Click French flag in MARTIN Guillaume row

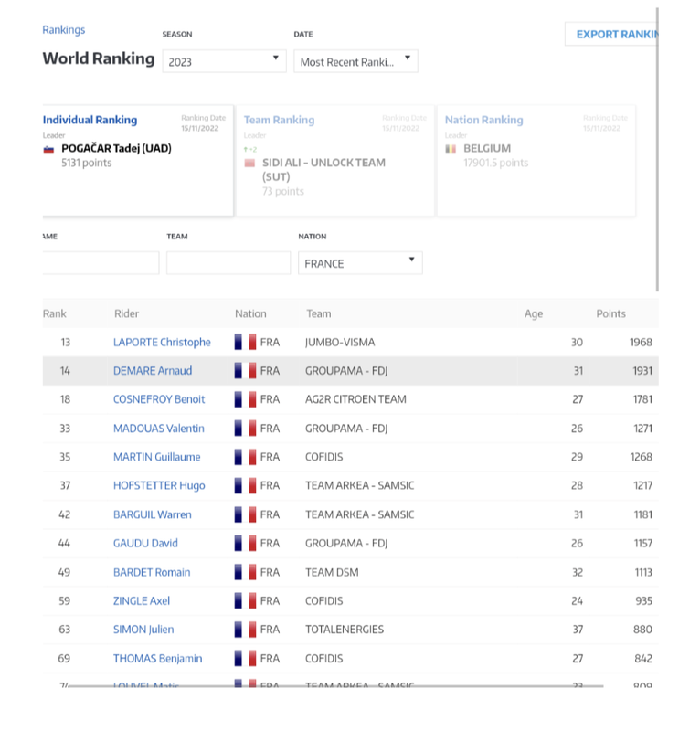pos(245,457)
